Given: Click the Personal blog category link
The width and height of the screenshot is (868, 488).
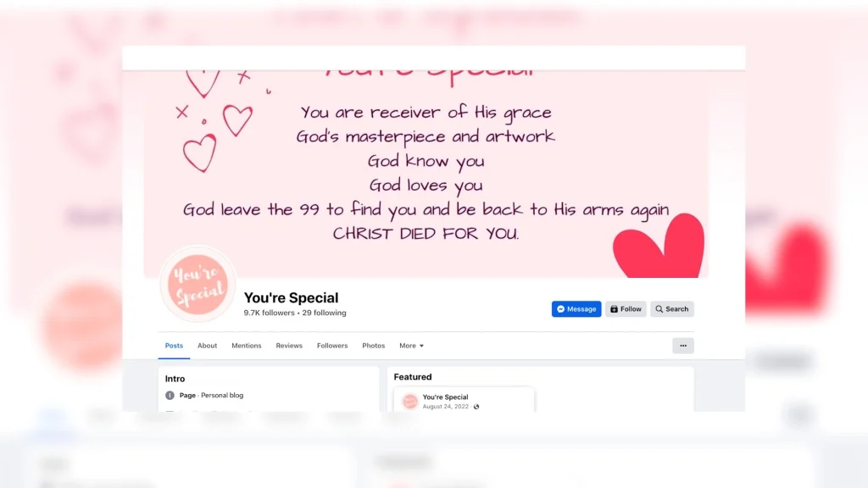Looking at the screenshot, I should tap(222, 396).
